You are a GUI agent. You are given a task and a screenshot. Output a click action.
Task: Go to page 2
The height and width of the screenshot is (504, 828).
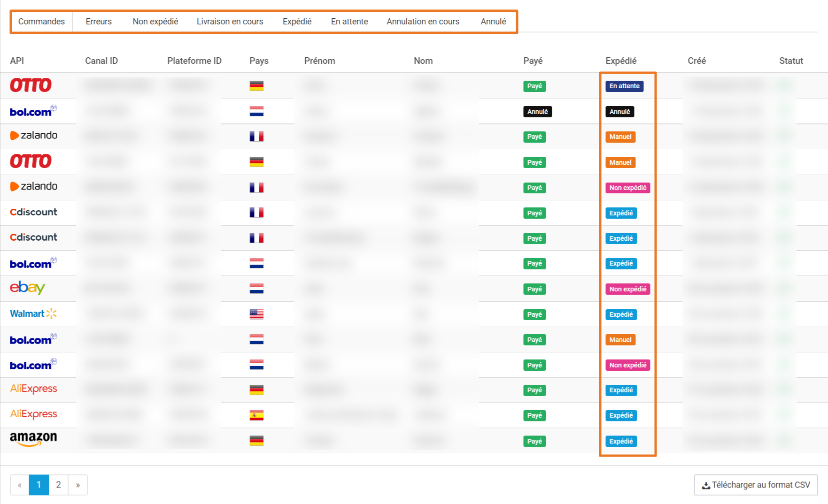coord(58,485)
